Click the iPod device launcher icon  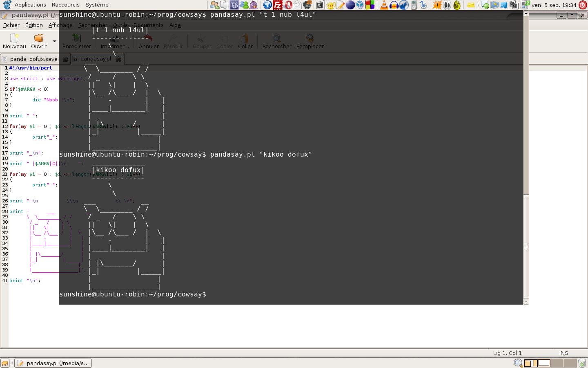(414, 5)
